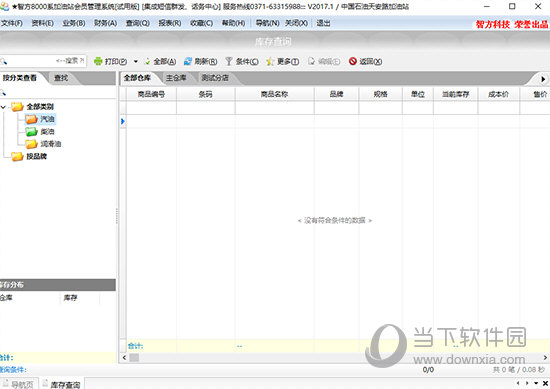Click horizontal scrollbar right arrow
550x389 pixels.
pyautogui.click(x=545, y=357)
